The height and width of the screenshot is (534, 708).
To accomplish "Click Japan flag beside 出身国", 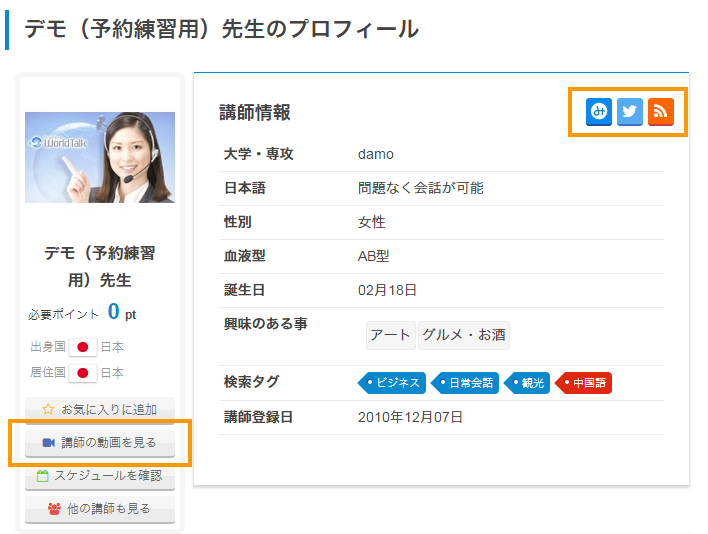I will point(83,347).
